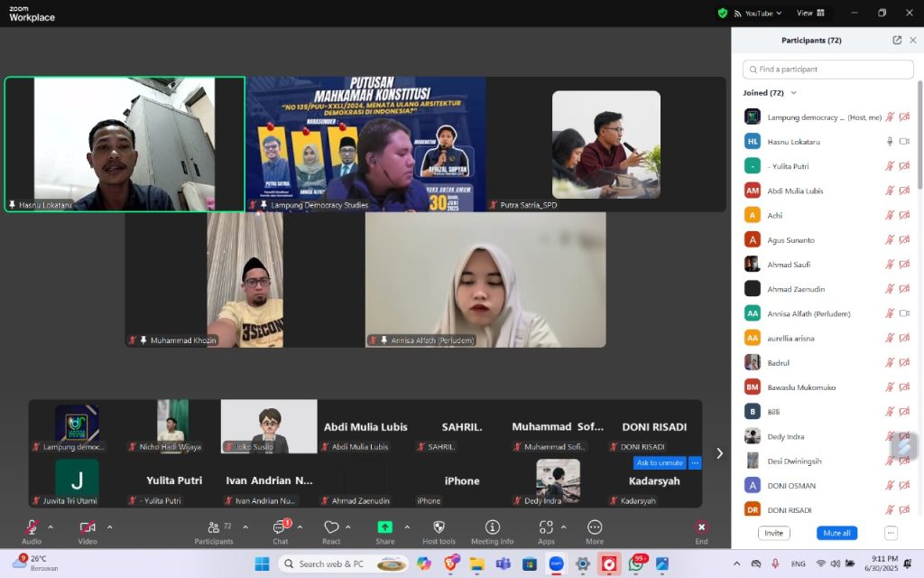Click the green Share screen icon
This screenshot has height=578, width=924.
(x=385, y=527)
